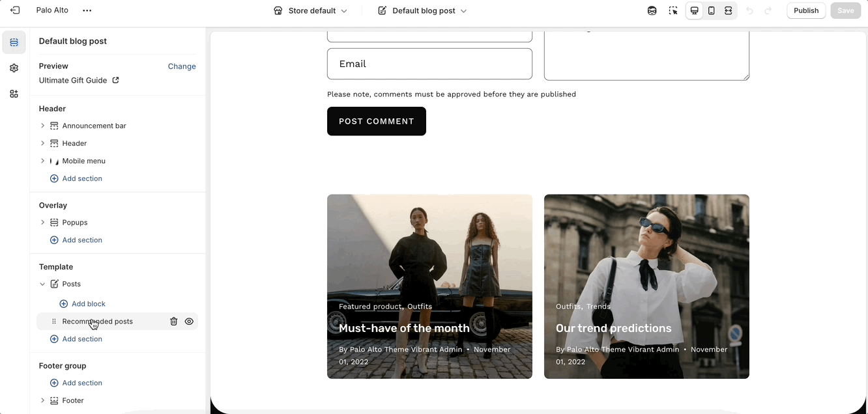Switch to mobile preview icon

point(712,10)
